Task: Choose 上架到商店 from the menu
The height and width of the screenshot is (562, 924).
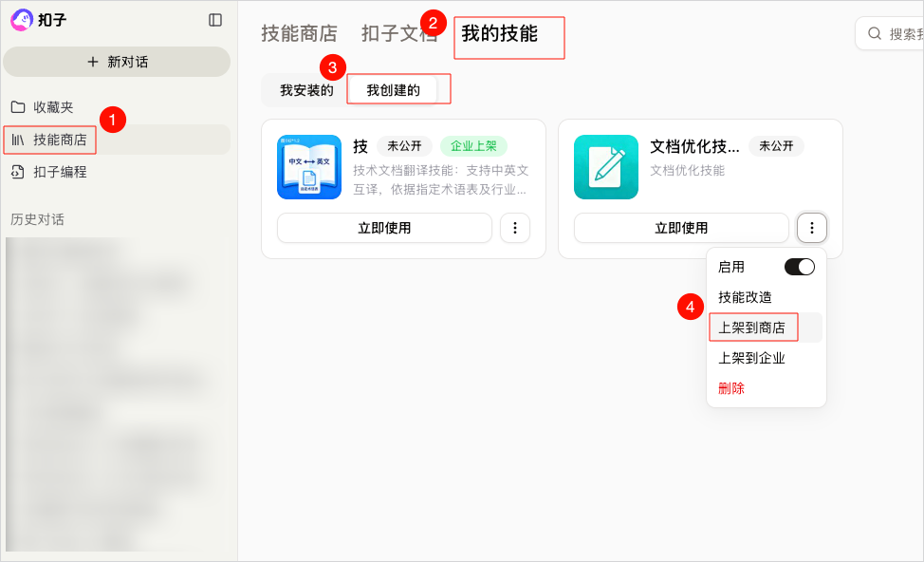Action: [767, 328]
